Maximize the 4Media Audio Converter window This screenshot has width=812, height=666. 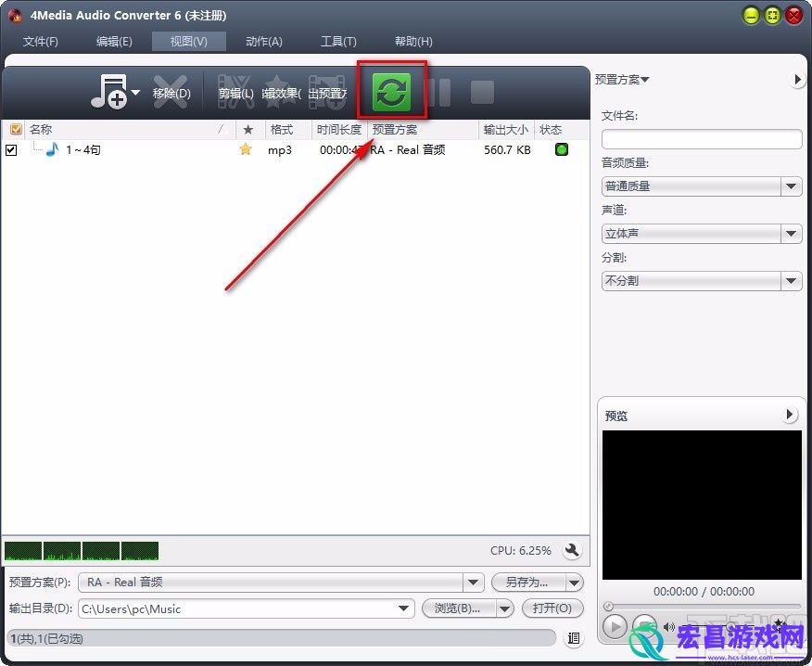[772, 16]
